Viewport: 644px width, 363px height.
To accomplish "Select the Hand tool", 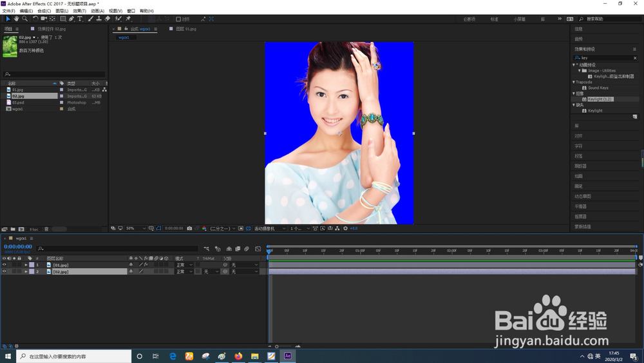I will coord(17,19).
